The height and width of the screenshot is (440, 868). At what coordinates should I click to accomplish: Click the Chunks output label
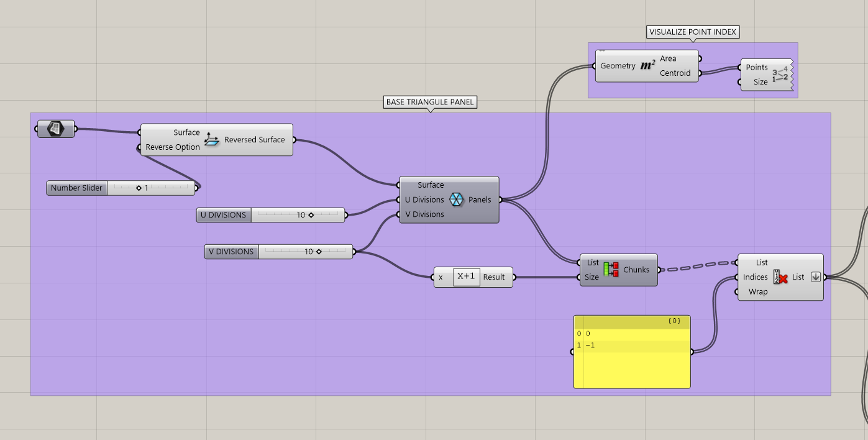pyautogui.click(x=636, y=270)
